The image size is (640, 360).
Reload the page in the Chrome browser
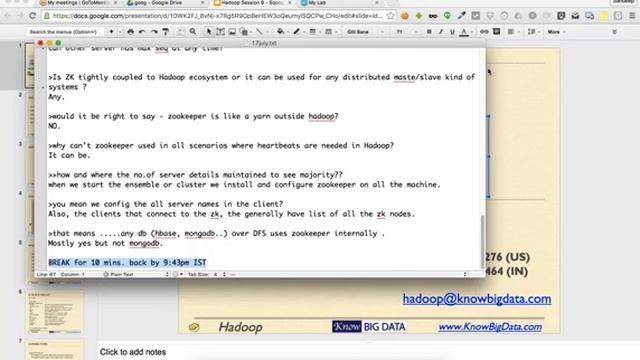33,16
